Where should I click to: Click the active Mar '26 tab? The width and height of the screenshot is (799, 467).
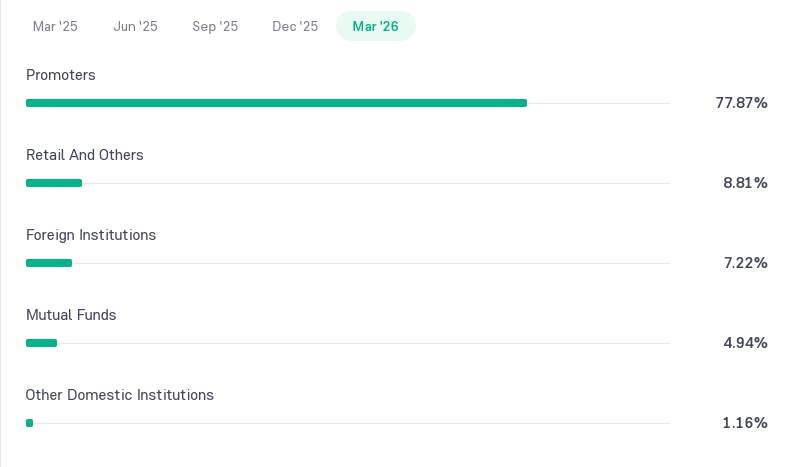(x=376, y=26)
